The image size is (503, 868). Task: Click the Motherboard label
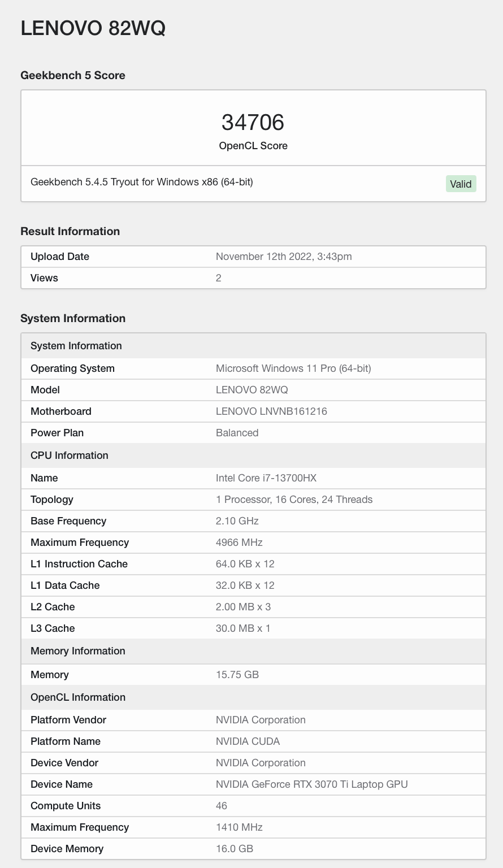click(x=61, y=411)
